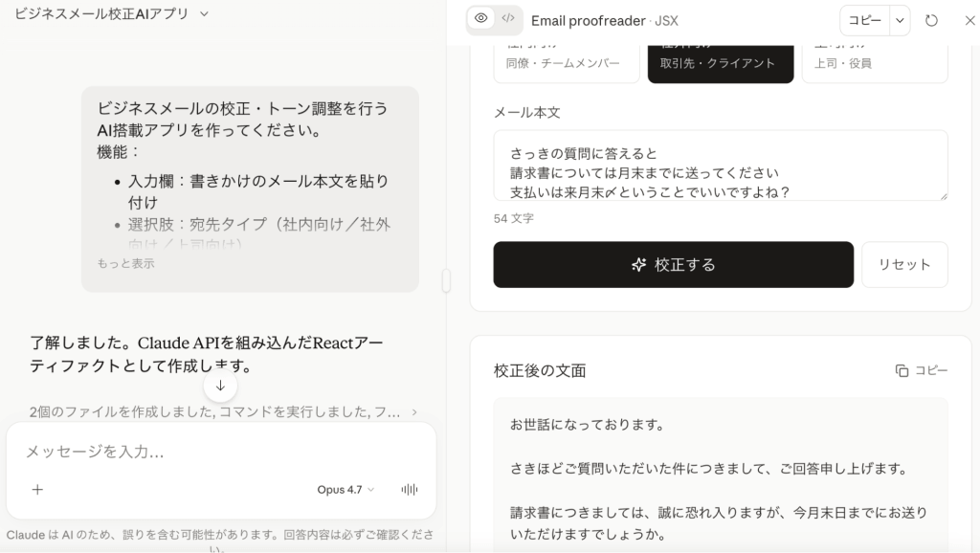The height and width of the screenshot is (553, 980).
Task: Click the panel divider handle
Action: coord(446,280)
